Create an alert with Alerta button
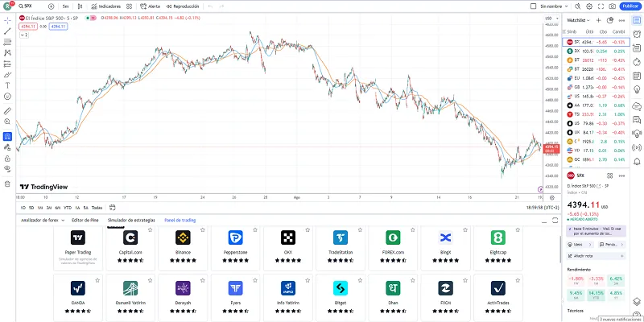 [151, 6]
